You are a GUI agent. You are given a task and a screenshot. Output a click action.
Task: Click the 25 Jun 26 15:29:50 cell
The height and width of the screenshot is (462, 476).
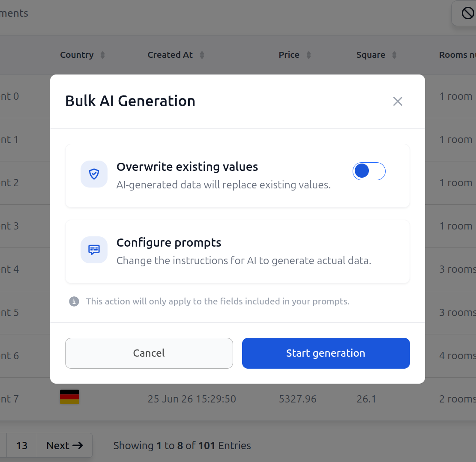(192, 399)
